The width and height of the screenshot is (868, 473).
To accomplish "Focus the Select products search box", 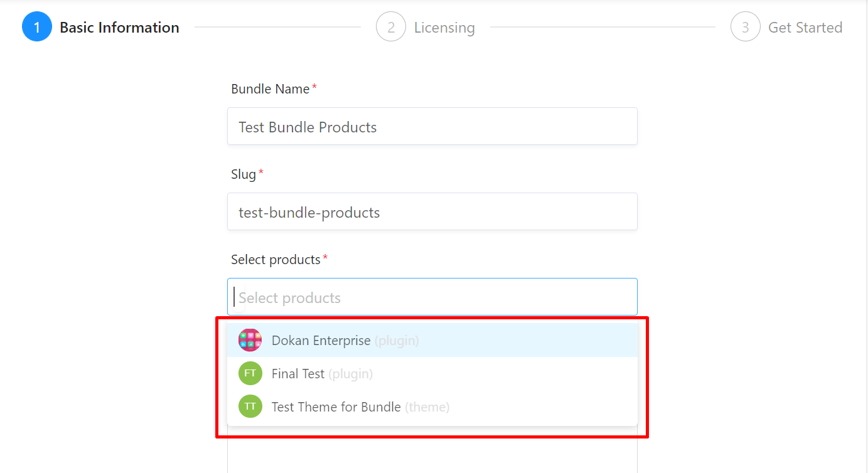I will point(432,297).
